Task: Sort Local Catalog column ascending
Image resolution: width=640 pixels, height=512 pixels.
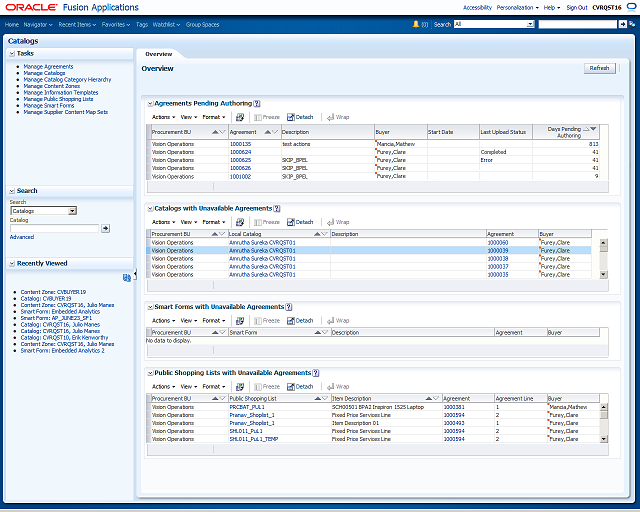Action: 317,234
